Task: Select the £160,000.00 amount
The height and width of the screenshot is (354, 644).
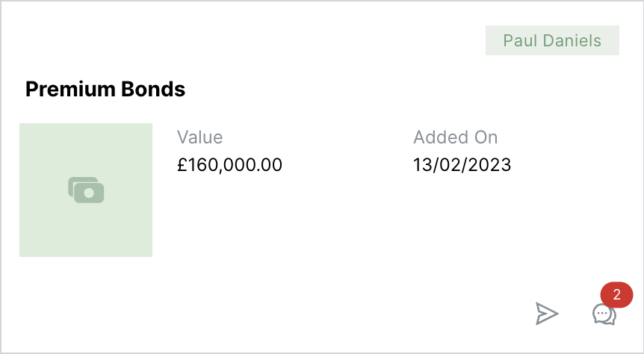Action: click(229, 164)
